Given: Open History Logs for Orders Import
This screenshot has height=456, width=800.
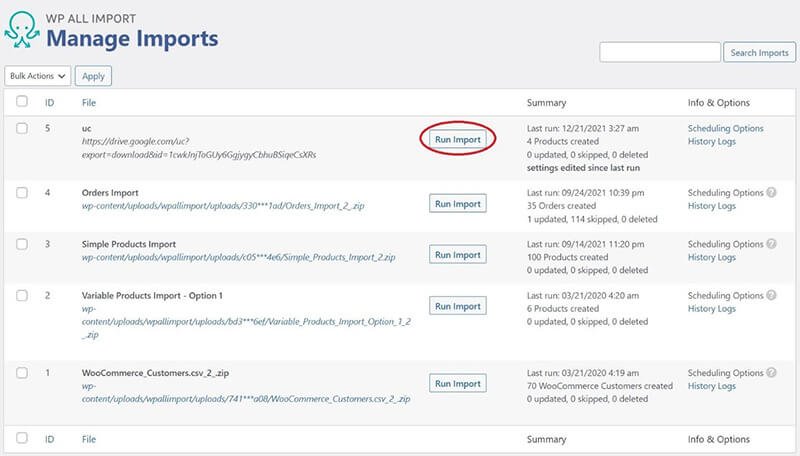Looking at the screenshot, I should (712, 206).
